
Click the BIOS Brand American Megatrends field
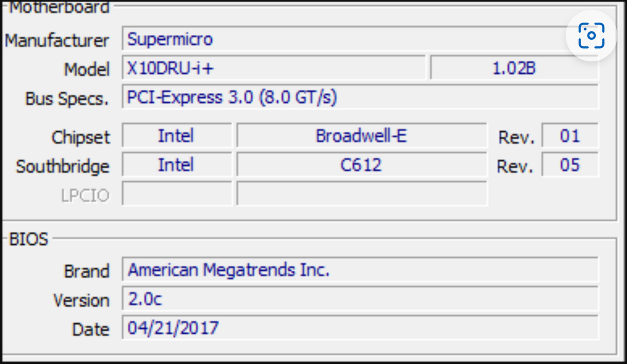[x=360, y=270]
